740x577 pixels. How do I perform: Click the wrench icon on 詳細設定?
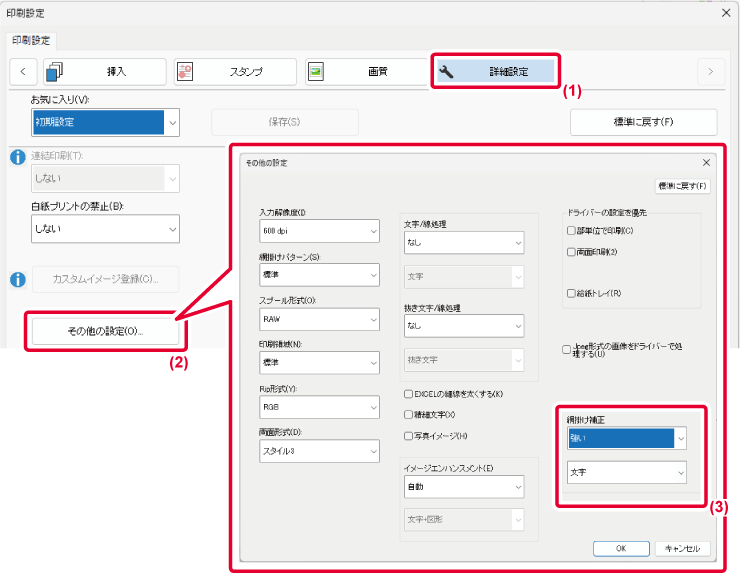click(x=447, y=72)
